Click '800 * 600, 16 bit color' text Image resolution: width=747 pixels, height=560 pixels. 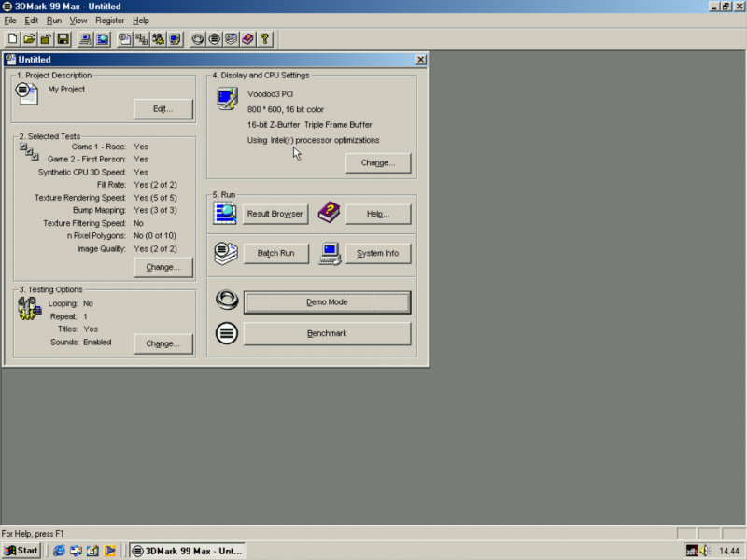tap(286, 109)
